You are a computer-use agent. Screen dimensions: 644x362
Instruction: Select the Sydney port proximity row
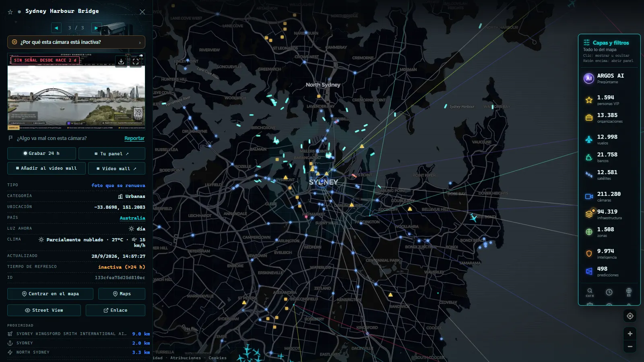[x=78, y=343]
